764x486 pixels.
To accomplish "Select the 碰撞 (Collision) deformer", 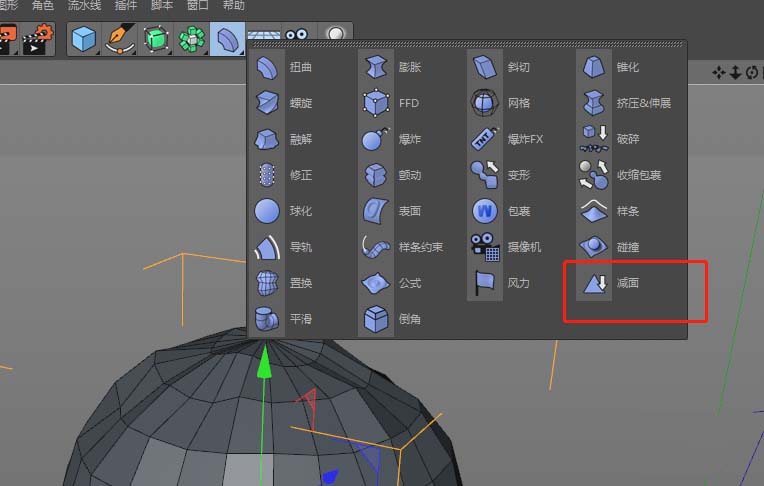I will click(x=610, y=247).
